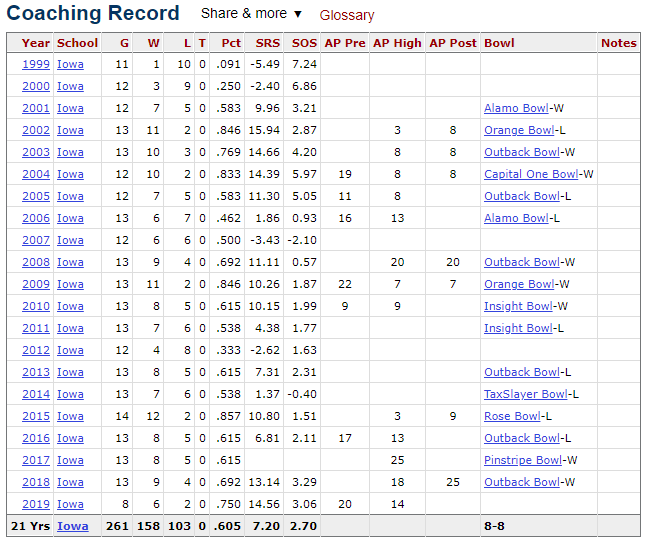
Task: Sort by the SRS column header
Action: pos(267,43)
